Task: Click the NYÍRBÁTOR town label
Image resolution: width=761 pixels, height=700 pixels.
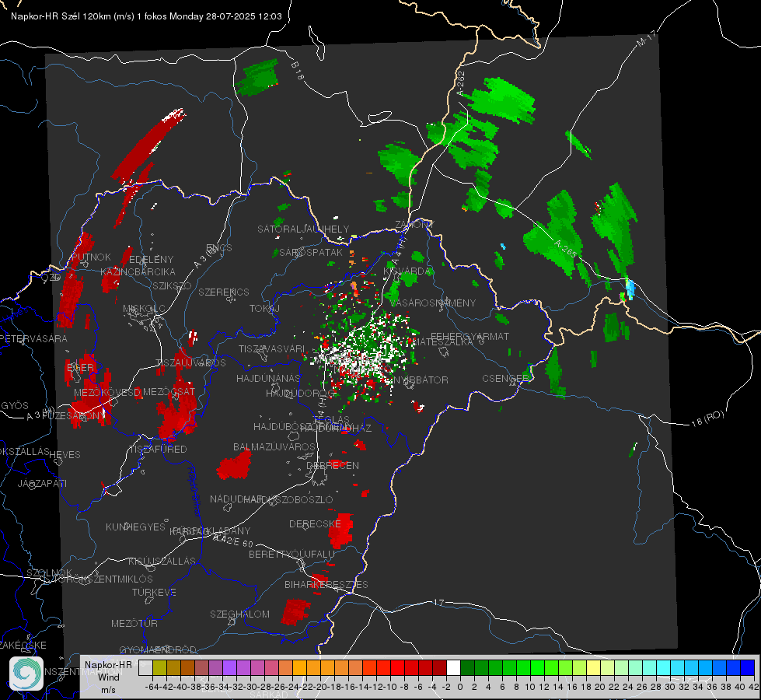Action: coord(421,380)
